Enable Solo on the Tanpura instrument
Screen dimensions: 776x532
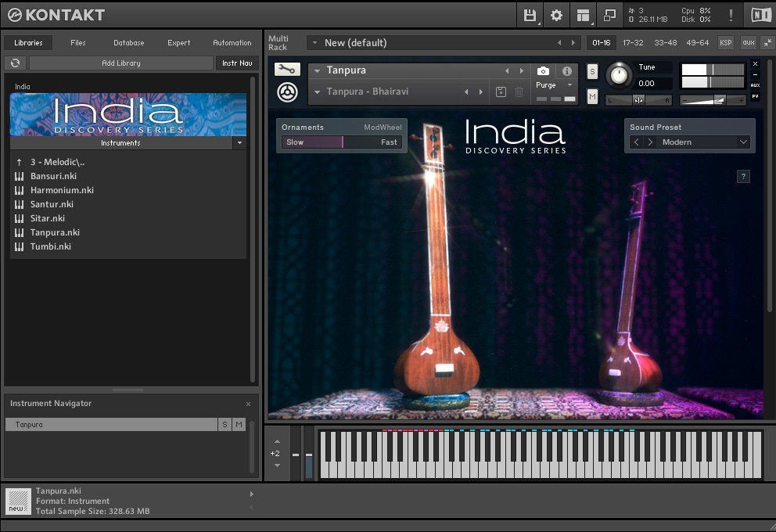pos(592,71)
